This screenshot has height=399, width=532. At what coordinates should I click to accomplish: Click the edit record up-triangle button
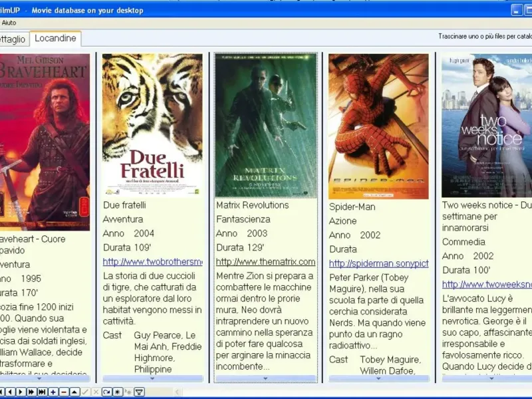click(74, 392)
